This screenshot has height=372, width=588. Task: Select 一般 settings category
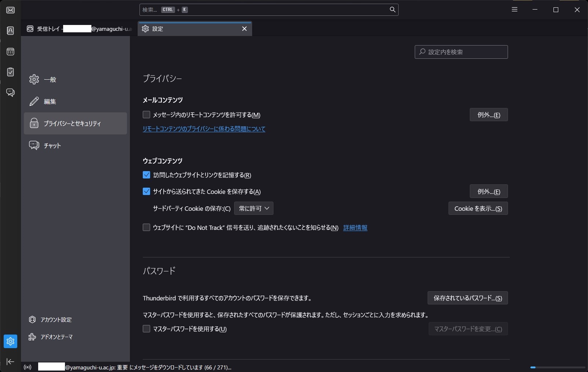click(x=50, y=79)
